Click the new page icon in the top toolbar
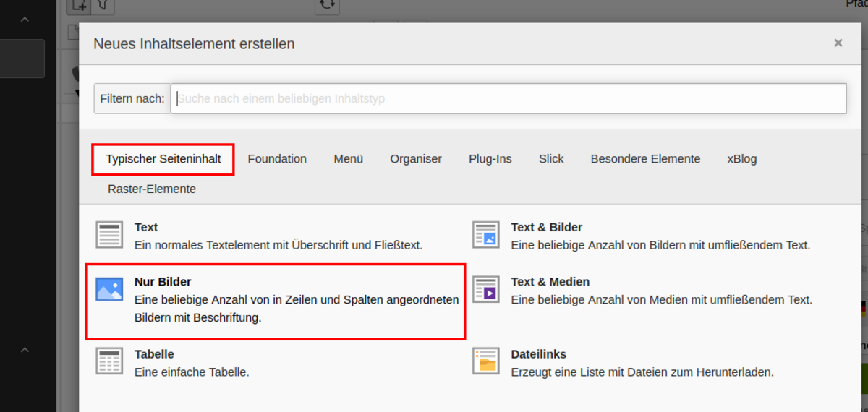 (78, 6)
